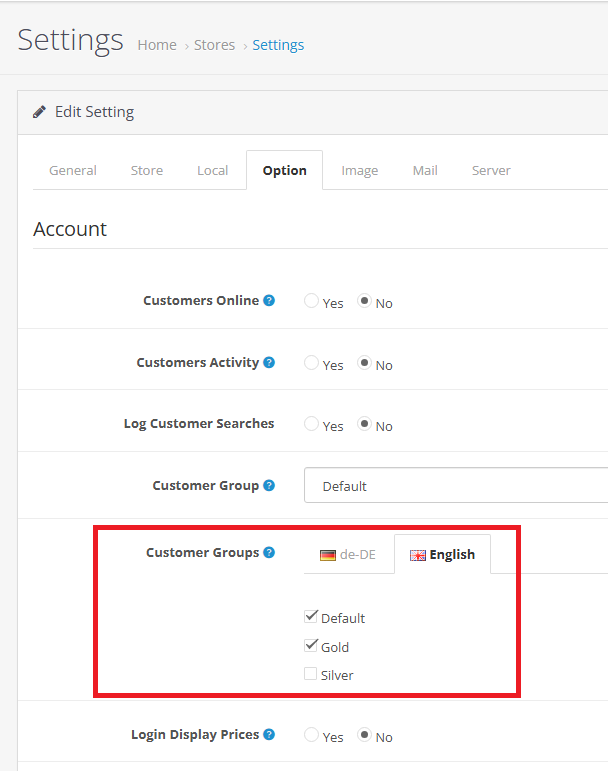Image resolution: width=608 pixels, height=771 pixels.
Task: Click help icon beside Customer Groups
Action: point(269,553)
